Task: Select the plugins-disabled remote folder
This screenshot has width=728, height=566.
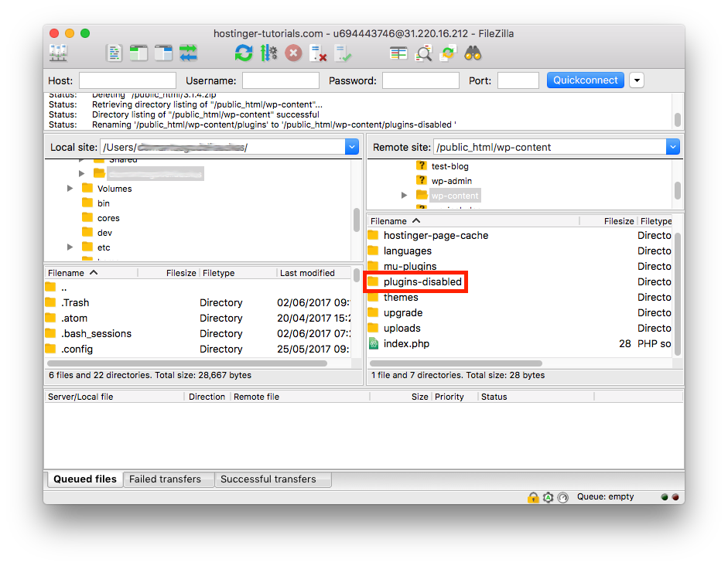Action: tap(422, 281)
